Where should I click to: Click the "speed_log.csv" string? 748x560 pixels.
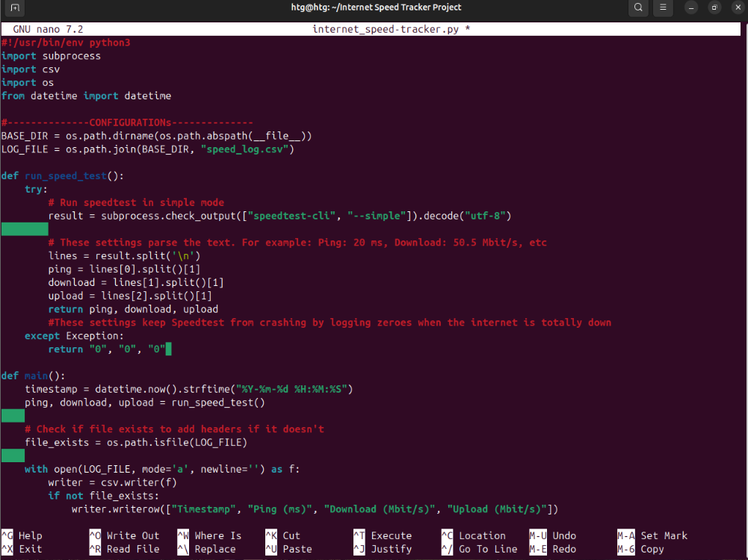(244, 149)
